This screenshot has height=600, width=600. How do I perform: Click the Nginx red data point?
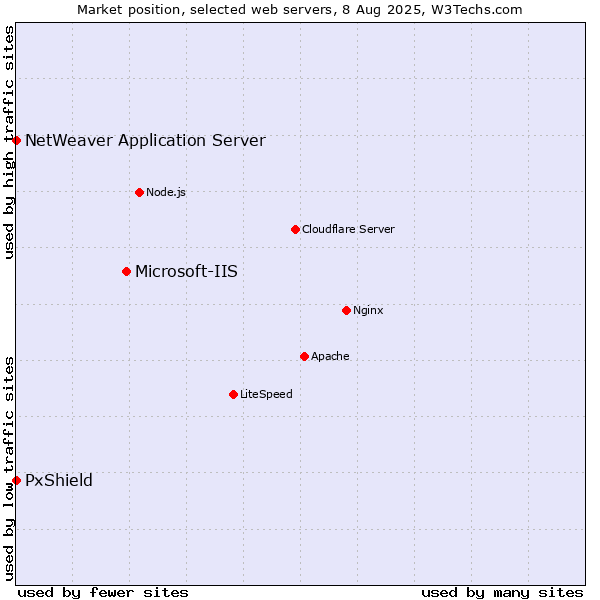347,311
